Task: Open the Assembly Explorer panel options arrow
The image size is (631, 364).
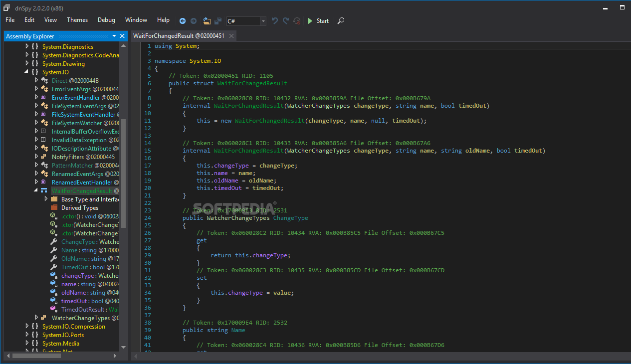Action: (x=114, y=36)
